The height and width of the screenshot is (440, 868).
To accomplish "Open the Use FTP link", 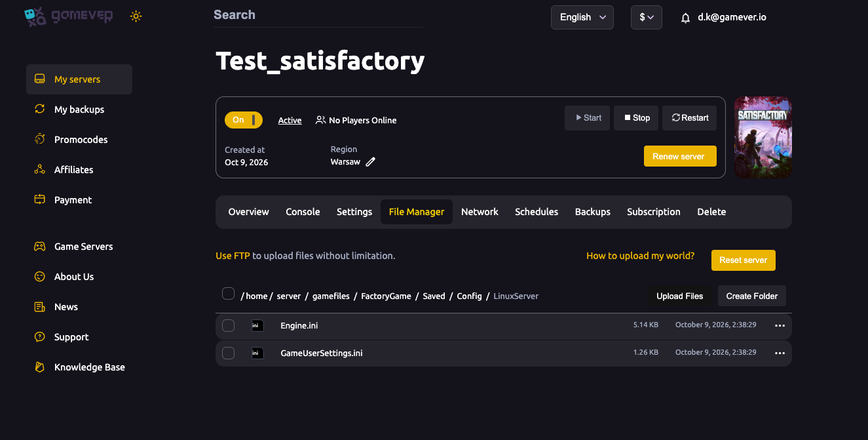I will 233,256.
